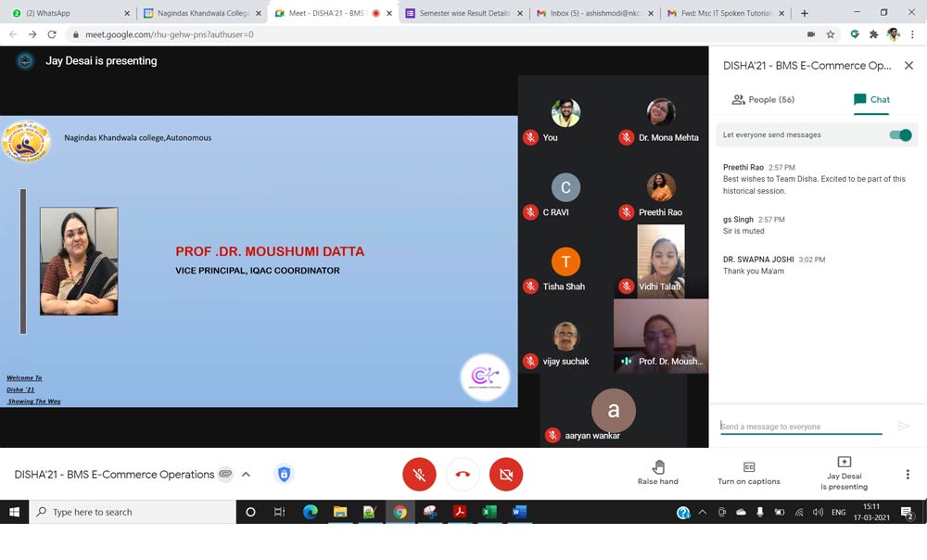Click the send message arrow icon
This screenshot has width=927, height=560.
click(903, 426)
